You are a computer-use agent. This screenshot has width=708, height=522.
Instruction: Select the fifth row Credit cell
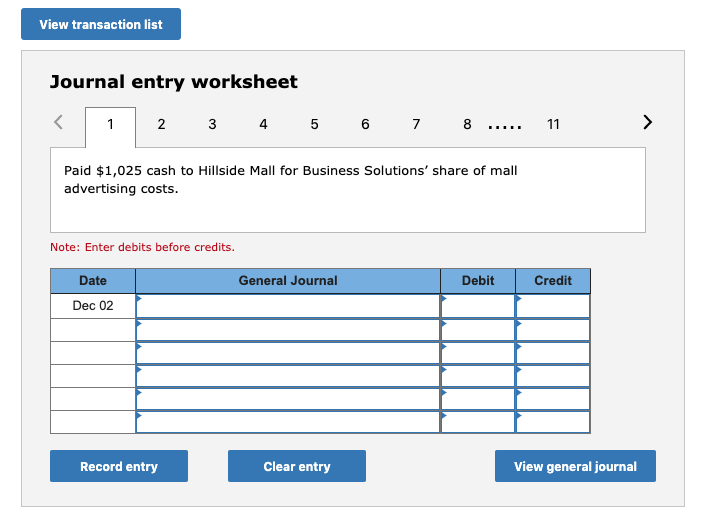tap(553, 399)
